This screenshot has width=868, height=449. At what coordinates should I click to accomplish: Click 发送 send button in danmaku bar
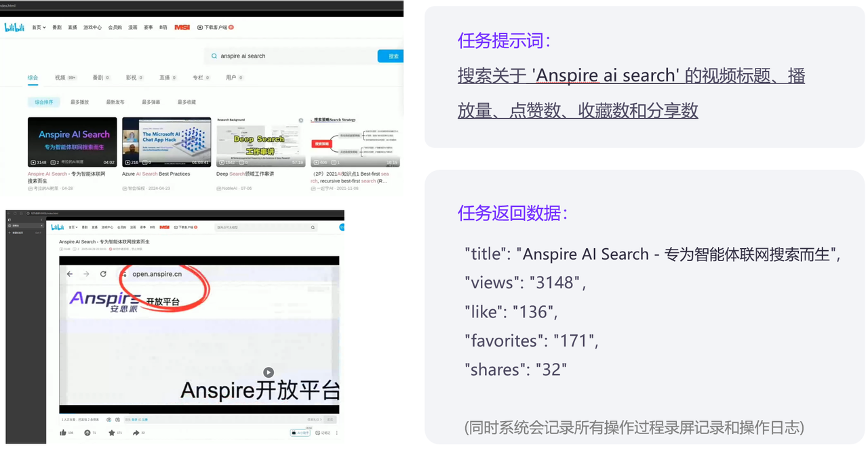330,420
